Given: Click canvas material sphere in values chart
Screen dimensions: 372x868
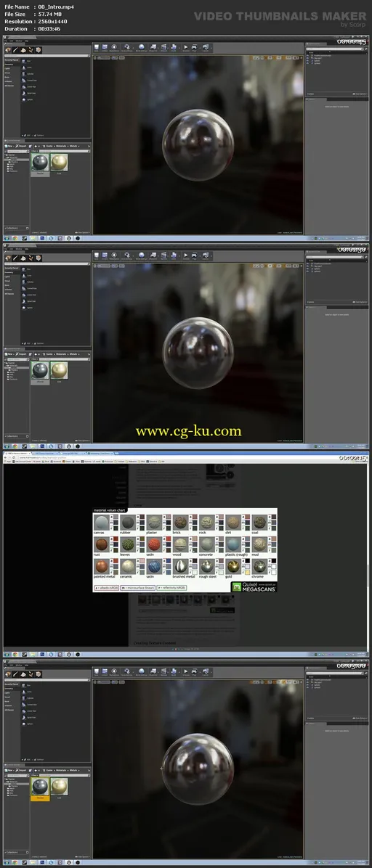Looking at the screenshot, I should (100, 523).
